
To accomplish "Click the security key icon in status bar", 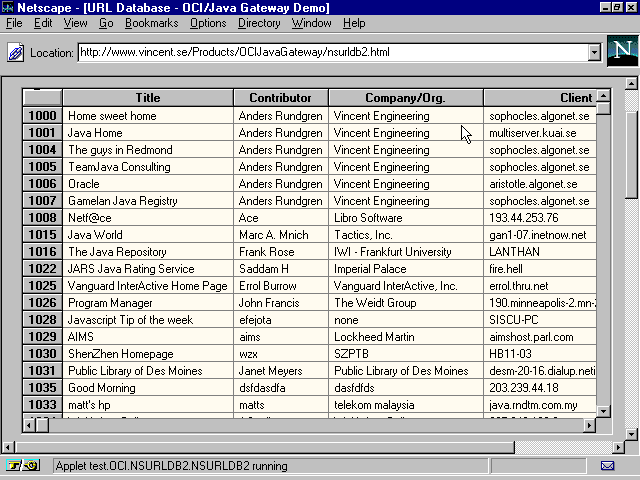I will pos(22,465).
